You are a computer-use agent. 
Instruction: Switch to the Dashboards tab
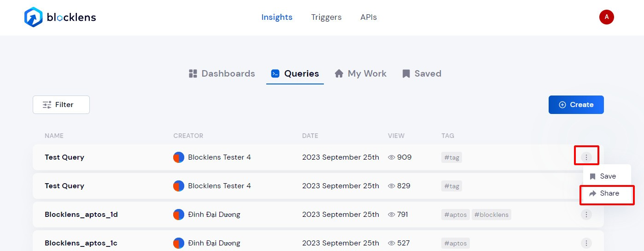click(x=222, y=74)
